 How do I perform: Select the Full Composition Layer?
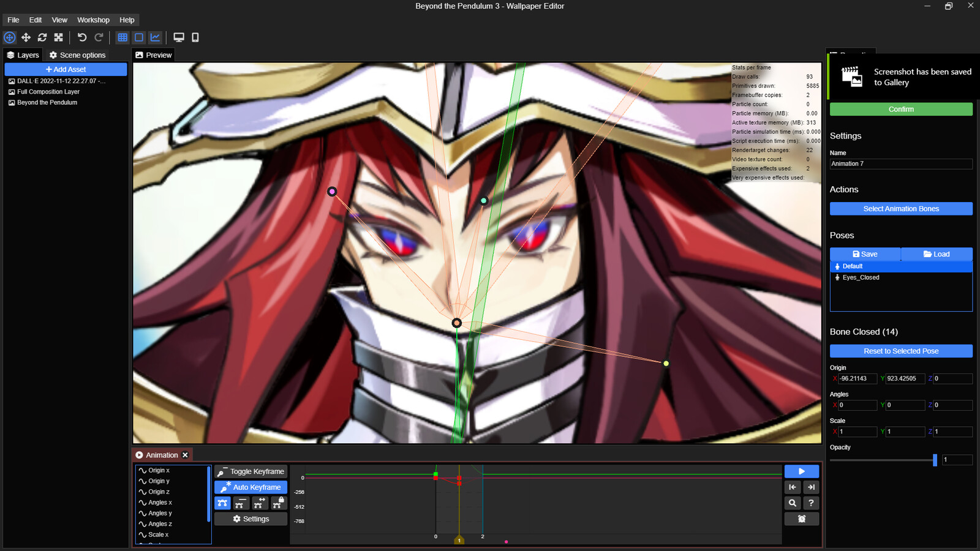point(66,92)
